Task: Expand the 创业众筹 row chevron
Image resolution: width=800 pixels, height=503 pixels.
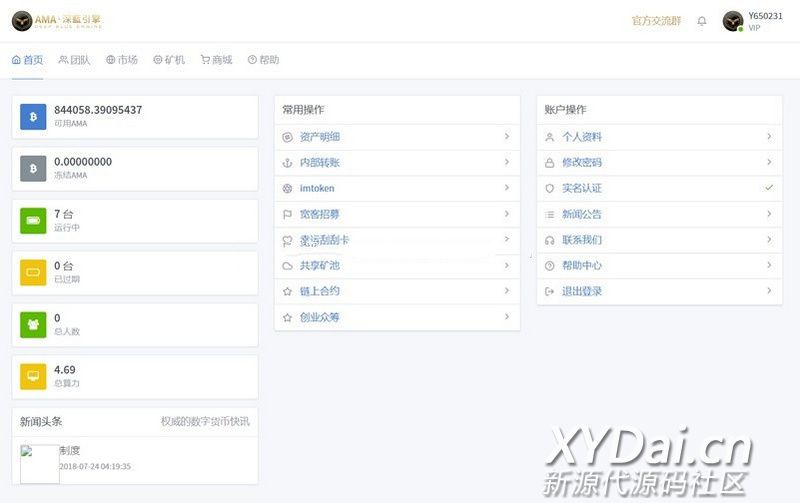Action: tap(506, 317)
